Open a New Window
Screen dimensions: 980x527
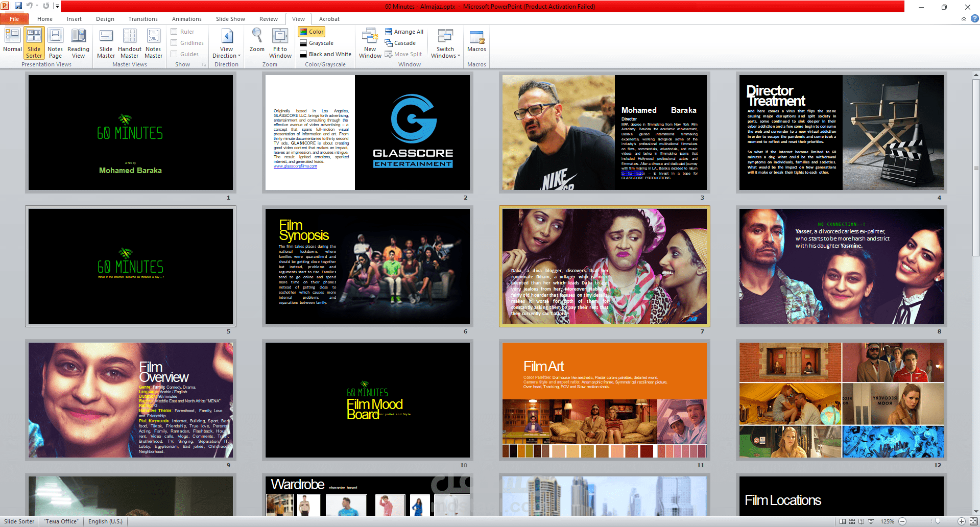coord(370,43)
